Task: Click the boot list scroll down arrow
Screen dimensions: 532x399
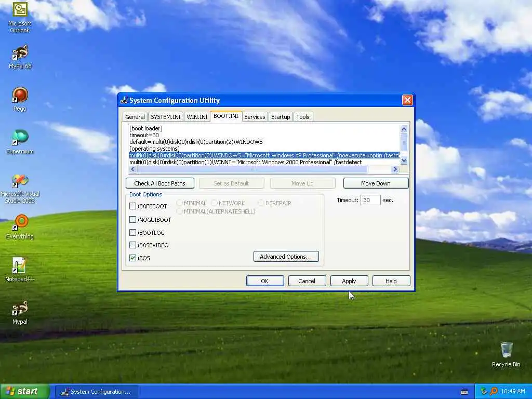Action: (404, 161)
